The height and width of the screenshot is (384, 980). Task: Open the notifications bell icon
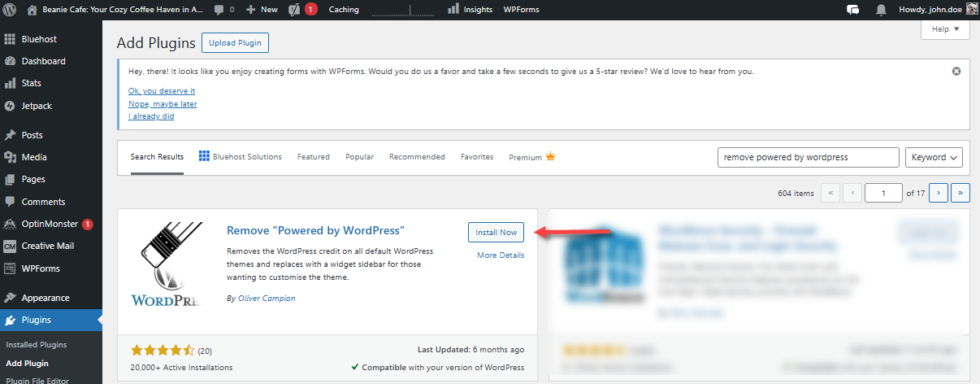pos(882,10)
